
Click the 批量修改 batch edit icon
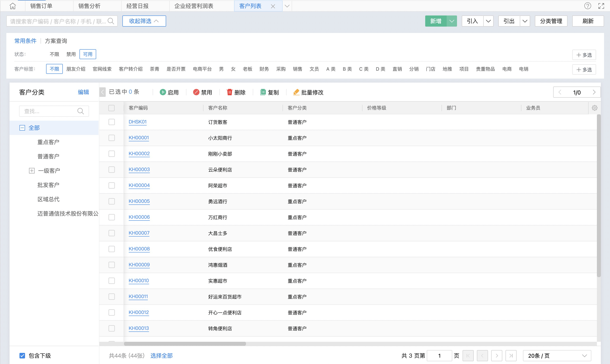[296, 92]
